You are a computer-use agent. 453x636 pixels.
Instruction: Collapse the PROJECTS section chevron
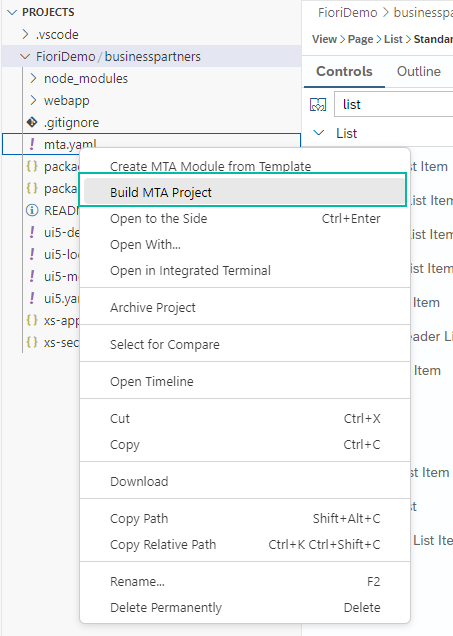pyautogui.click(x=13, y=12)
